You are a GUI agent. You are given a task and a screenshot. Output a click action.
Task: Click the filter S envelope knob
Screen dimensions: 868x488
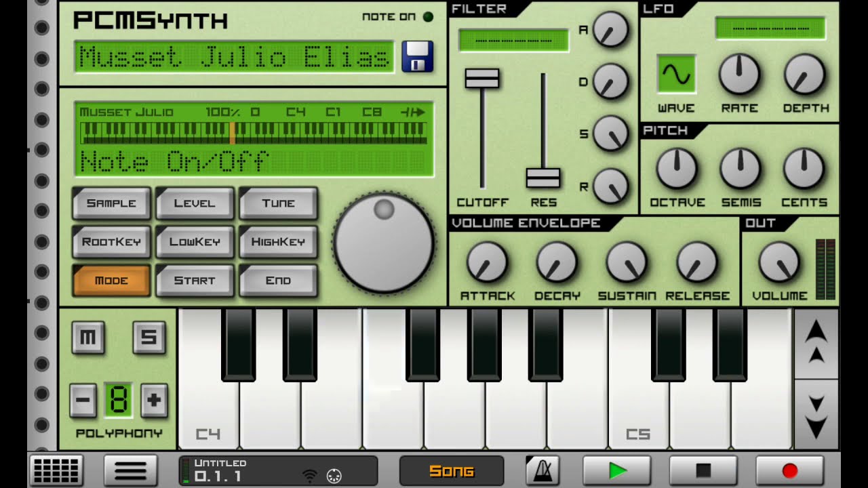tap(611, 133)
